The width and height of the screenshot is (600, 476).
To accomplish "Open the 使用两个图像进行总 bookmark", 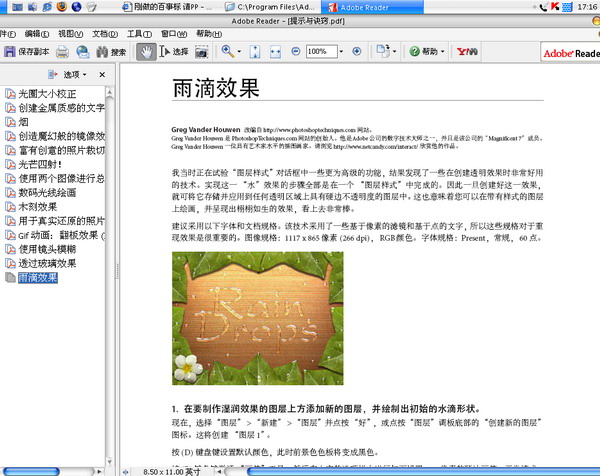I will tap(62, 179).
